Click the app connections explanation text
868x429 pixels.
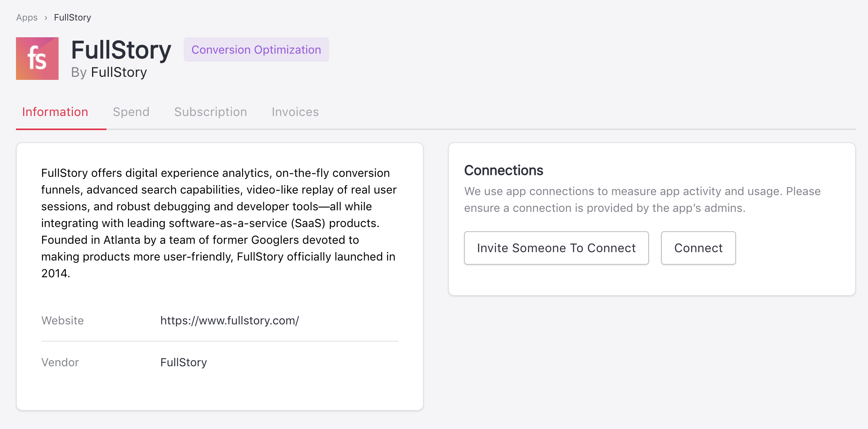pyautogui.click(x=642, y=199)
